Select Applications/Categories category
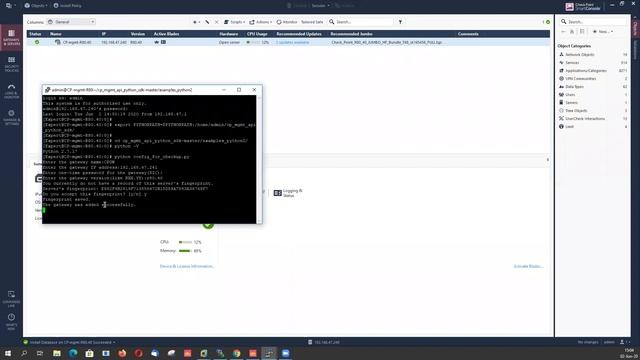 pos(586,71)
